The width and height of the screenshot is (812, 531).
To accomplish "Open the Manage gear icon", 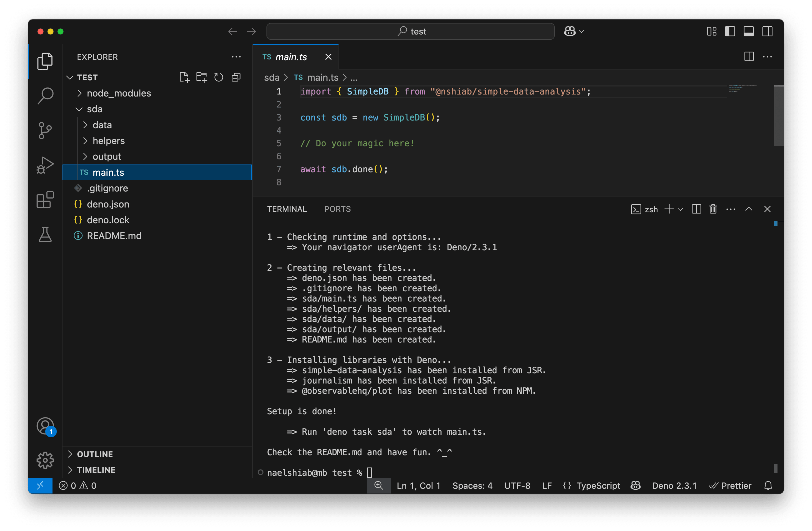I will [x=45, y=460].
